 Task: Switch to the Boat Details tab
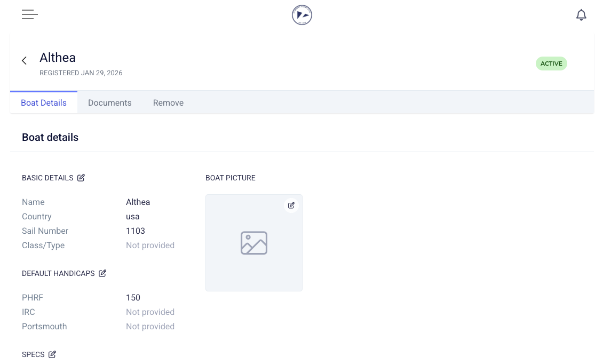click(x=44, y=103)
